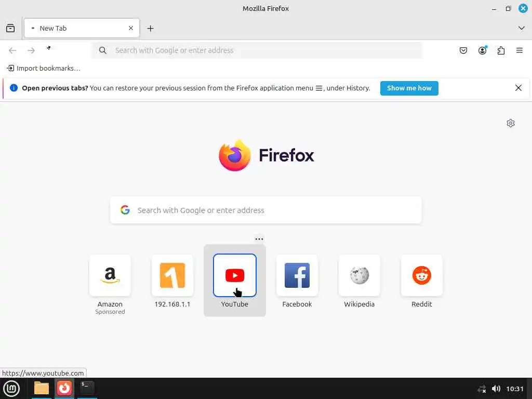Click Firefox icon in taskbar

pos(64,388)
